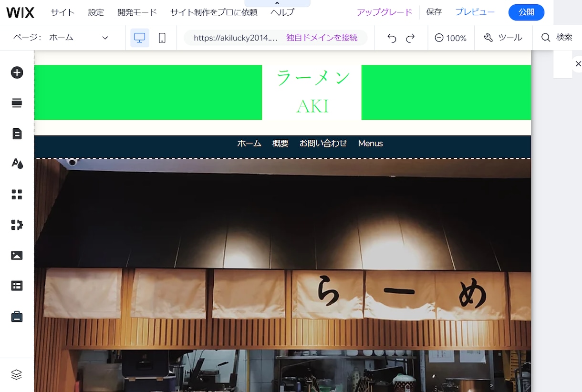
Task: Redo the last action
Action: coord(410,38)
